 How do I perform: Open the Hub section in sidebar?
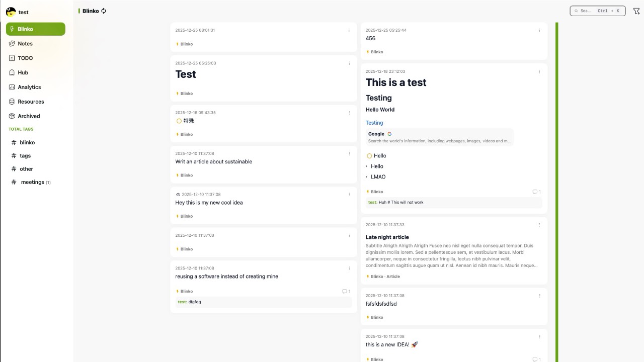pyautogui.click(x=23, y=72)
